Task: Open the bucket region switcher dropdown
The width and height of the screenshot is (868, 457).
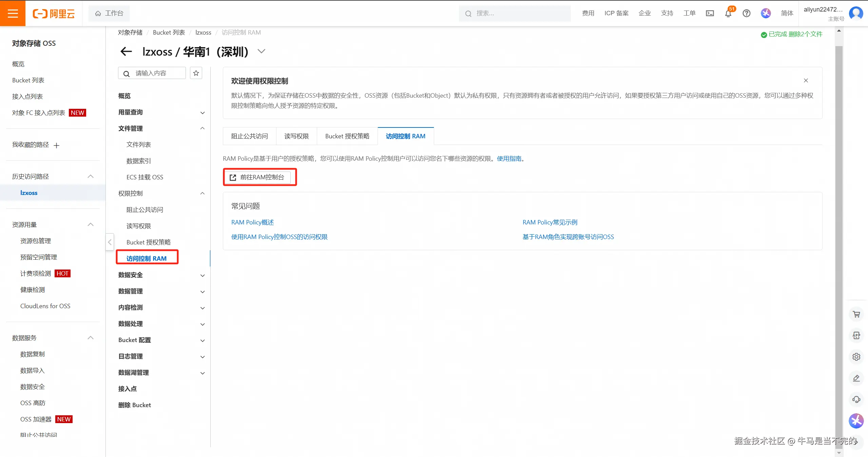Action: click(x=261, y=52)
